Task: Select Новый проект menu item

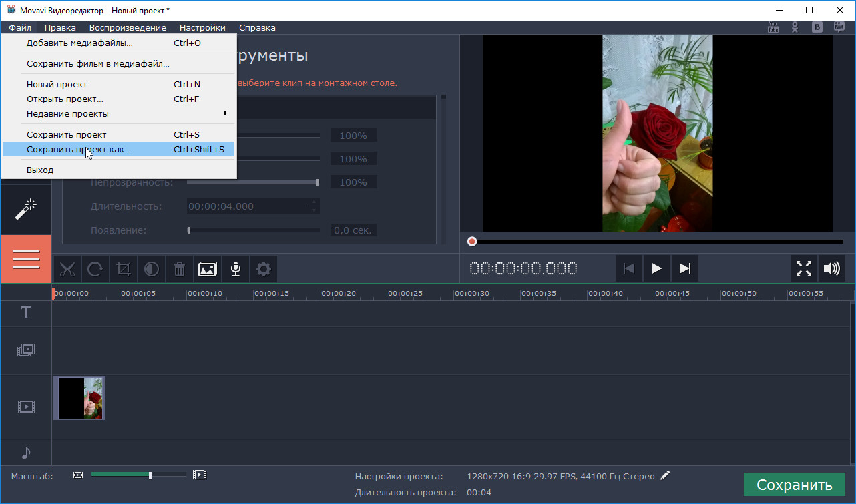Action: (119, 85)
